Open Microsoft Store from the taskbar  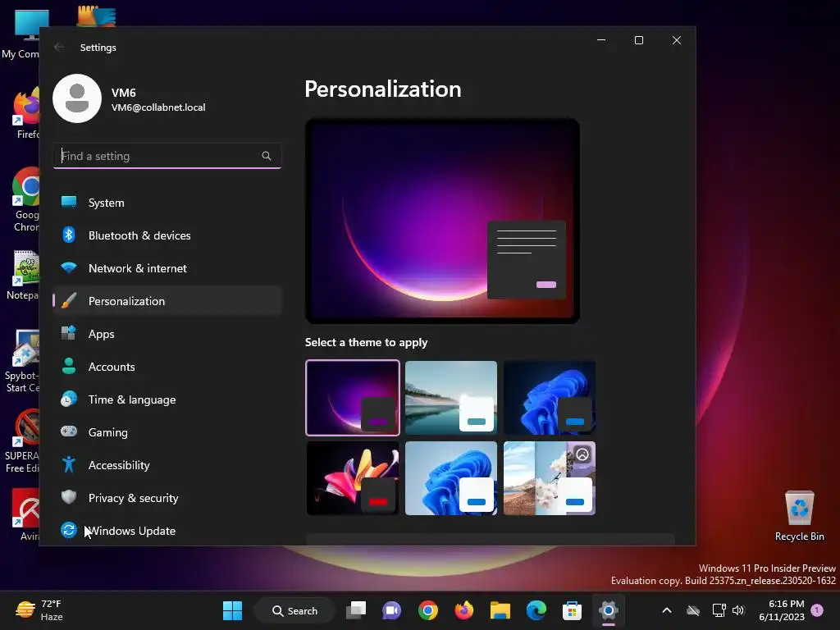pyautogui.click(x=572, y=610)
